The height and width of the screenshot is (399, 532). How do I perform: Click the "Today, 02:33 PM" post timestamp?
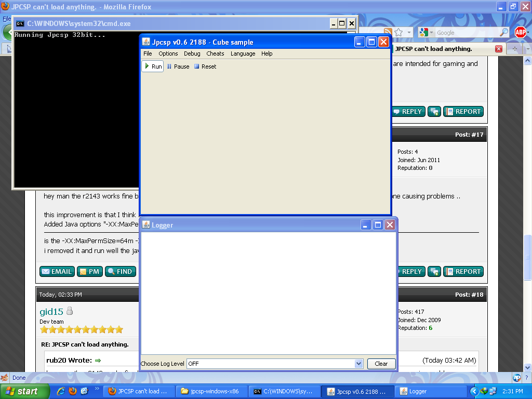click(60, 295)
